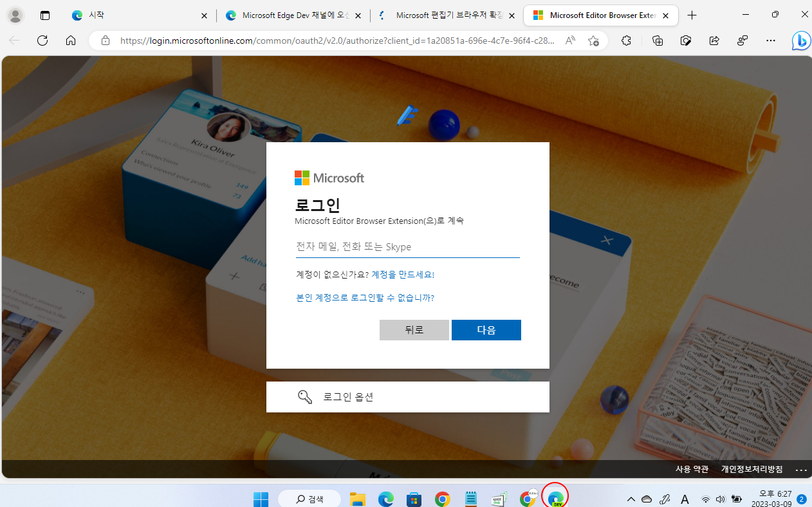The width and height of the screenshot is (812, 507).
Task: Open the notification count badge
Action: click(802, 499)
